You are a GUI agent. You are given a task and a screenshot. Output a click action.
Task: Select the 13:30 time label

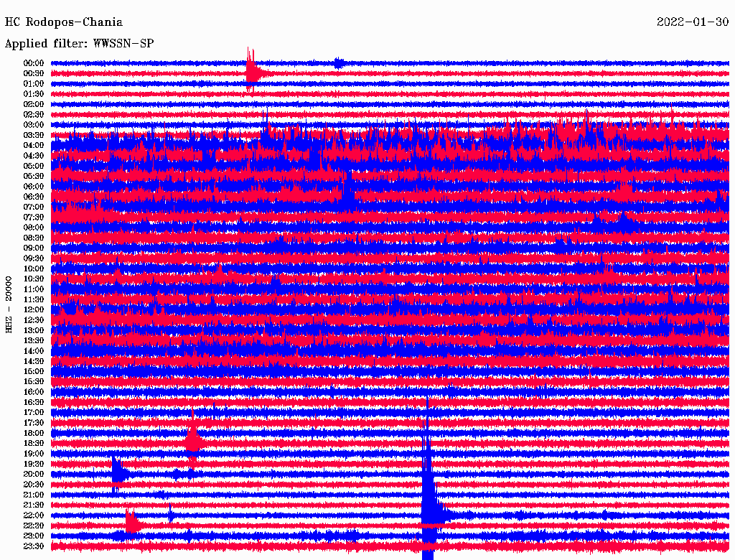[33, 341]
